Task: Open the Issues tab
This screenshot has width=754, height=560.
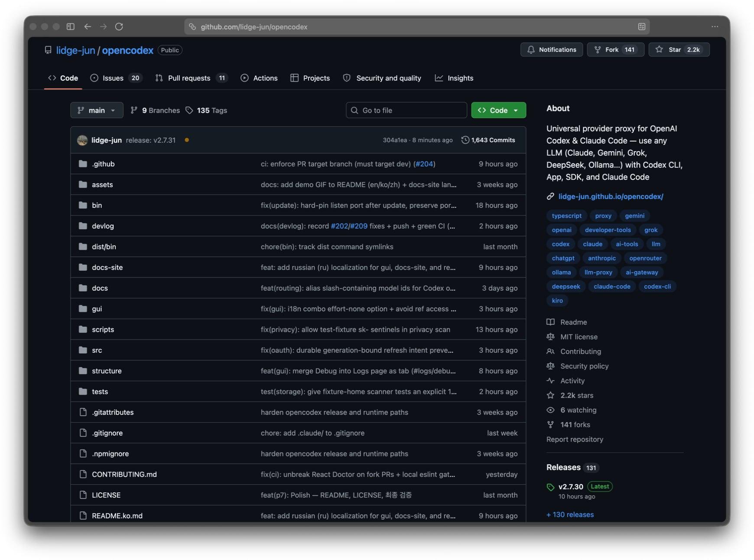Action: tap(116, 78)
